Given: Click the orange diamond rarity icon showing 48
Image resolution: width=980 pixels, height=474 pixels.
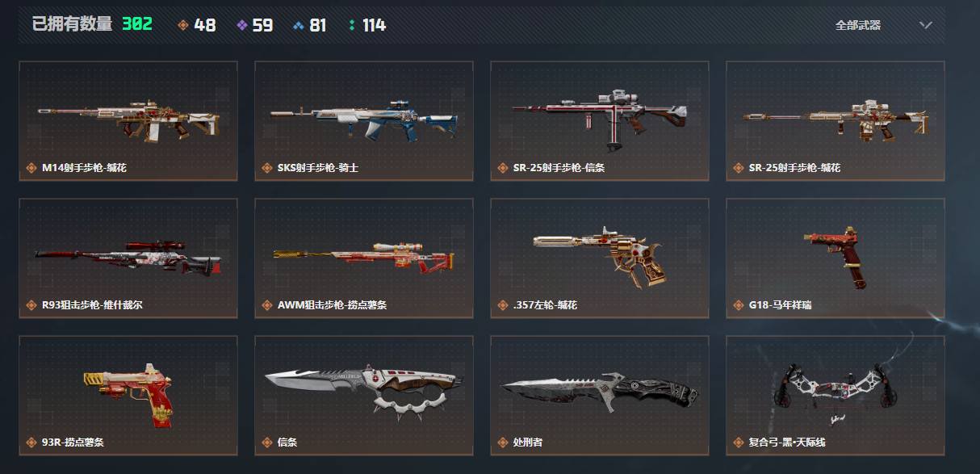Looking at the screenshot, I should coord(182,25).
